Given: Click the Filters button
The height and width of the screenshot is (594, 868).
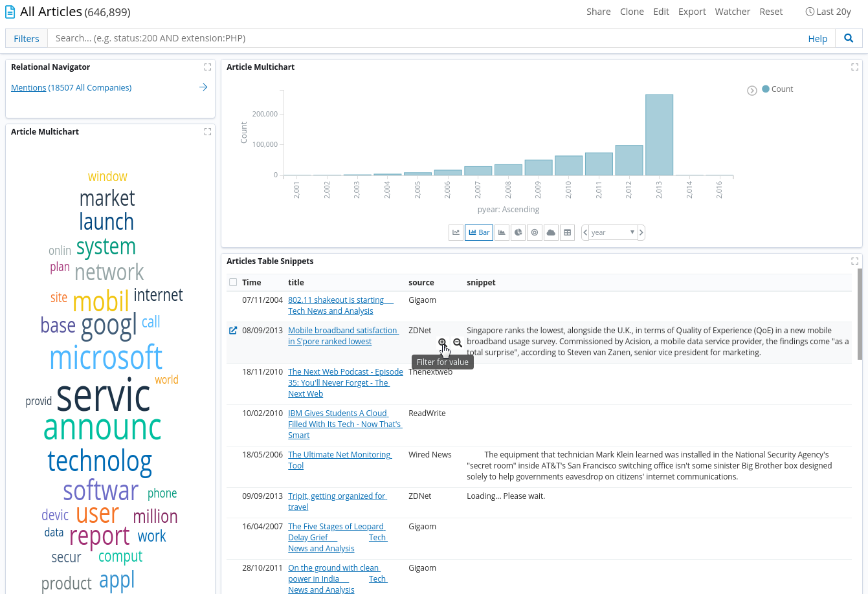Looking at the screenshot, I should [x=27, y=38].
